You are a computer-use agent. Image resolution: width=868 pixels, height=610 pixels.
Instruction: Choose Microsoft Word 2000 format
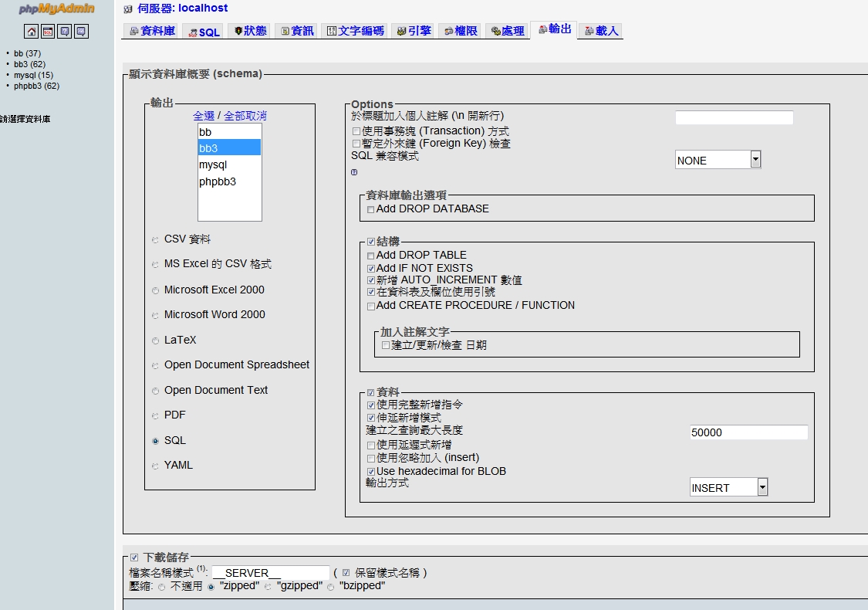click(155, 315)
